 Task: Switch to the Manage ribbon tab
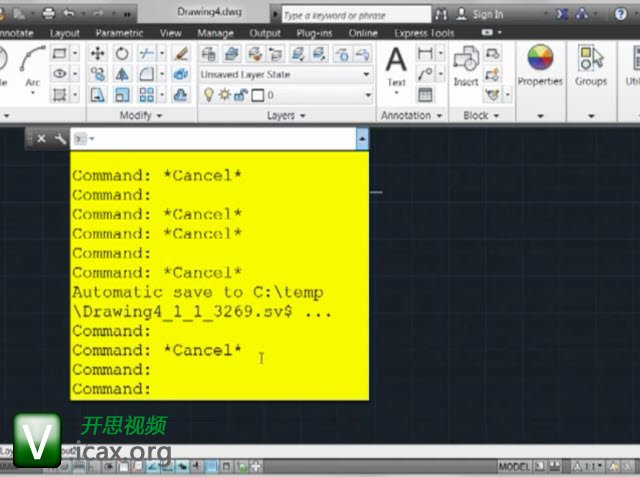point(215,33)
